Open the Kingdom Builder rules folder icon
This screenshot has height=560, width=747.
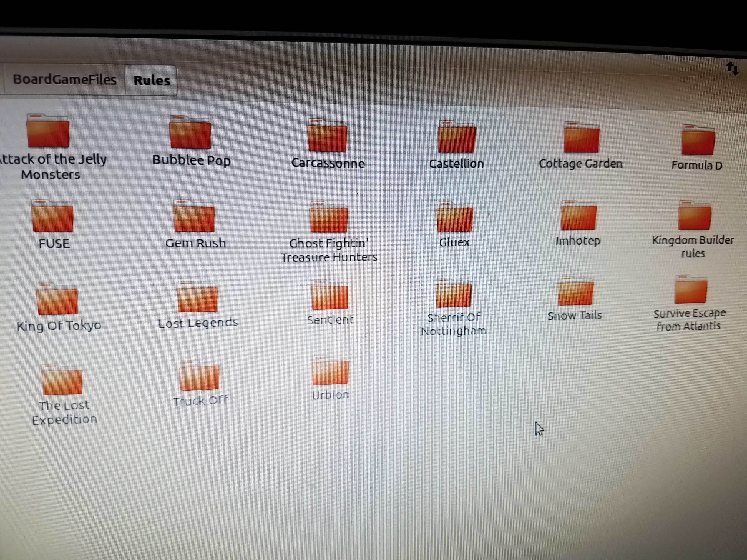point(695,215)
